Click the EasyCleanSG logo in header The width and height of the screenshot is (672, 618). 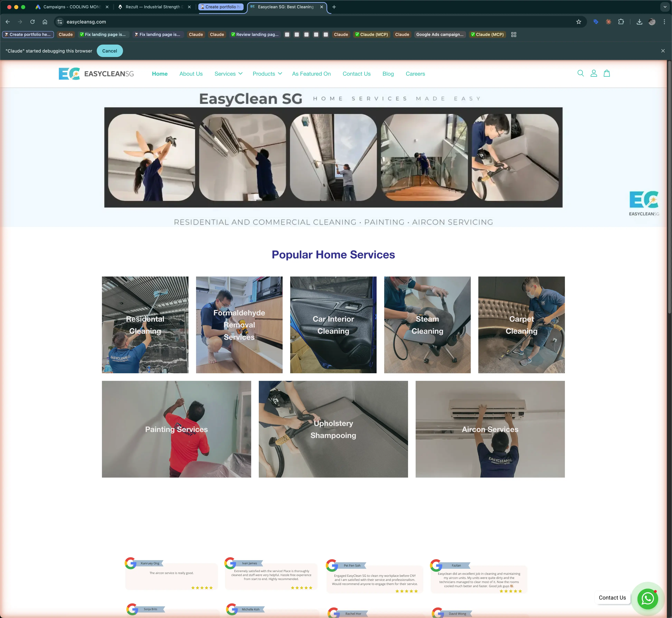pos(96,74)
